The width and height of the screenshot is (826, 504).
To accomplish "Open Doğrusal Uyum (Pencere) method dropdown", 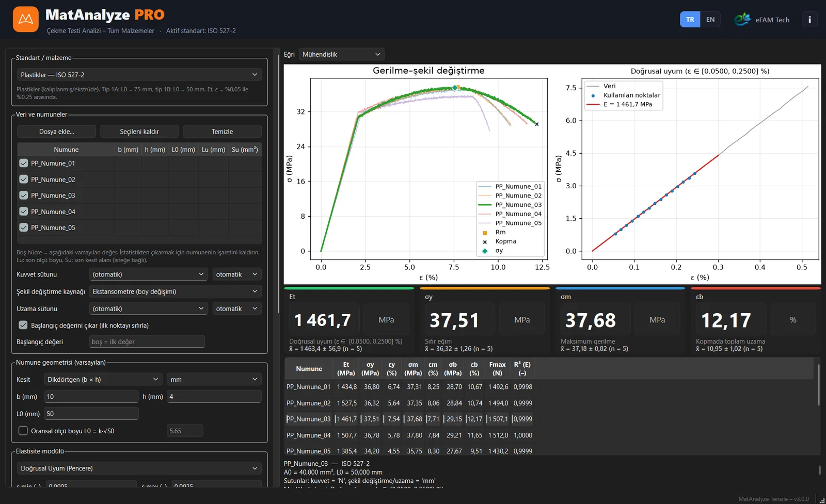I will click(x=139, y=468).
